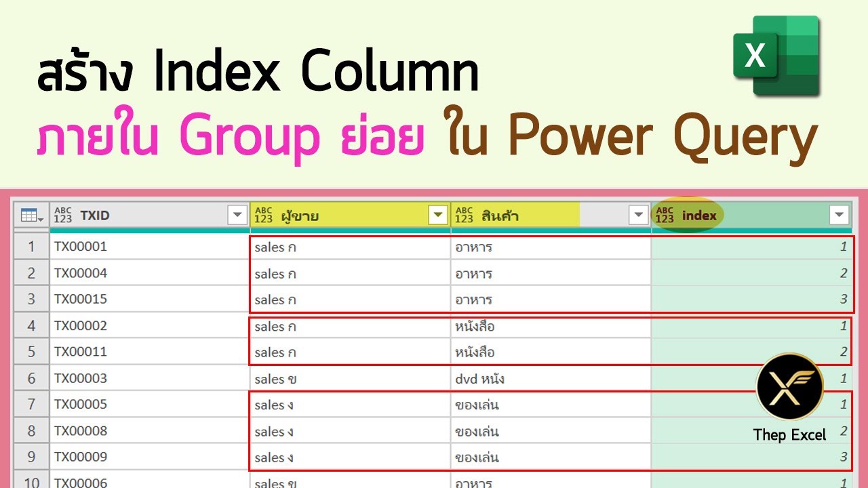This screenshot has width=868, height=488.
Task: Open the TXID column filter dropdown
Action: click(237, 216)
